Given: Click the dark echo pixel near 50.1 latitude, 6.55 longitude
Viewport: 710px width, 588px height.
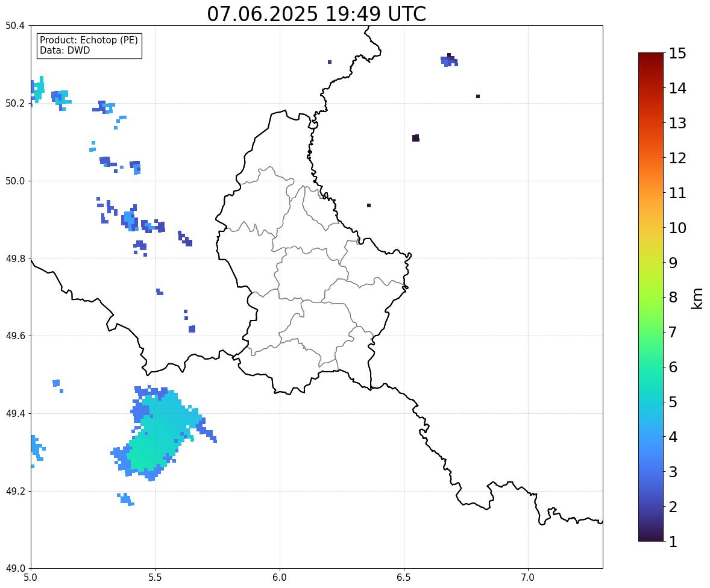Looking at the screenshot, I should pyautogui.click(x=416, y=138).
